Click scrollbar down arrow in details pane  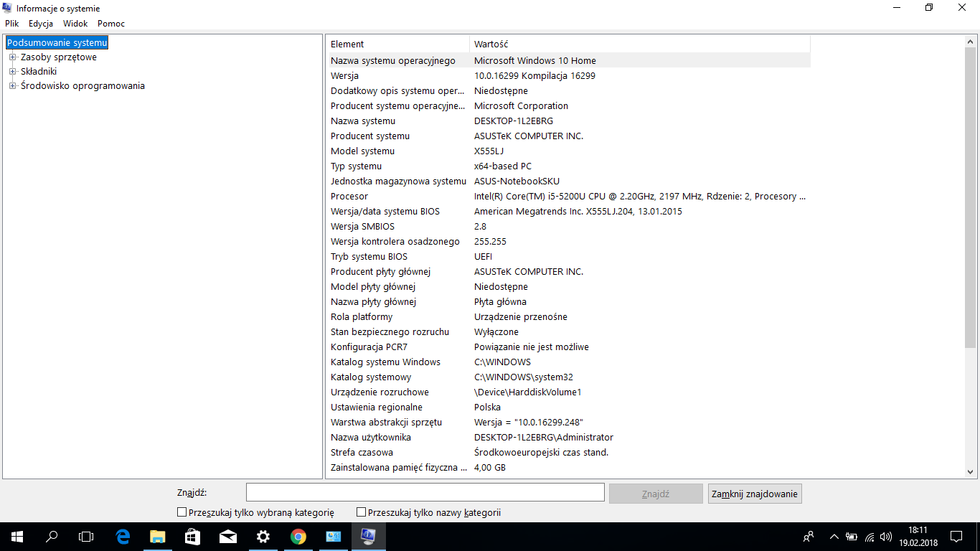click(970, 472)
